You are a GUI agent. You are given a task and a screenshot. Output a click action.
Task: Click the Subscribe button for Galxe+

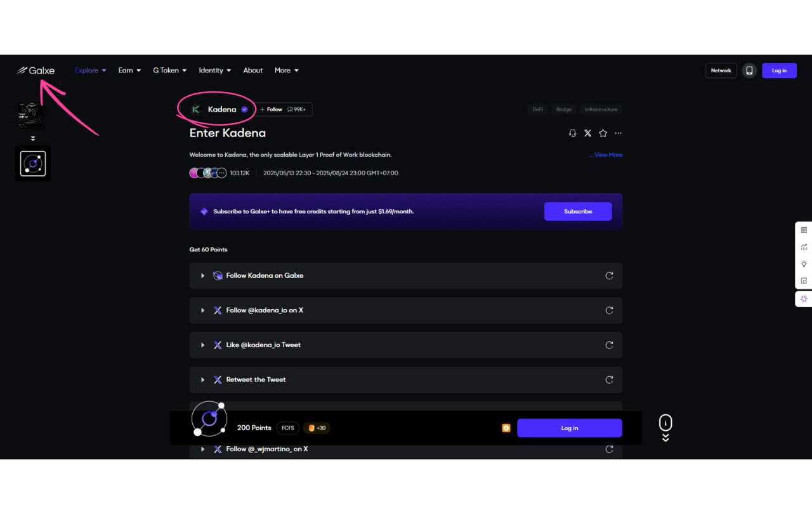(x=577, y=211)
